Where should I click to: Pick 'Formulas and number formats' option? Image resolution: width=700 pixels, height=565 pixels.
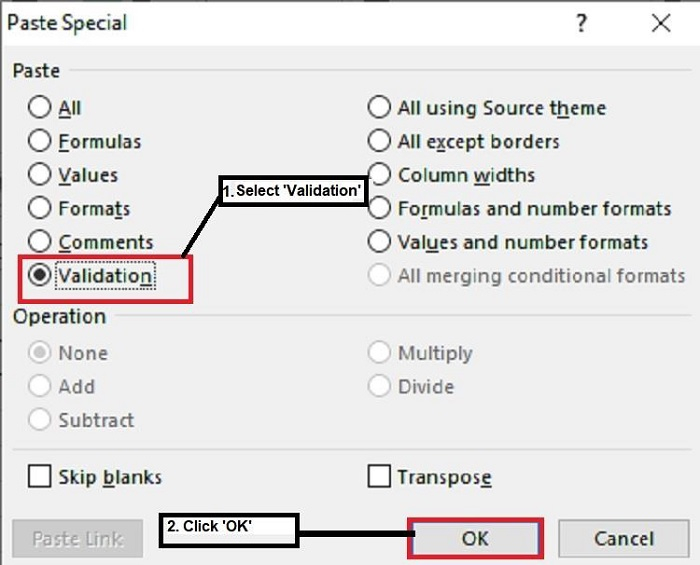(379, 208)
